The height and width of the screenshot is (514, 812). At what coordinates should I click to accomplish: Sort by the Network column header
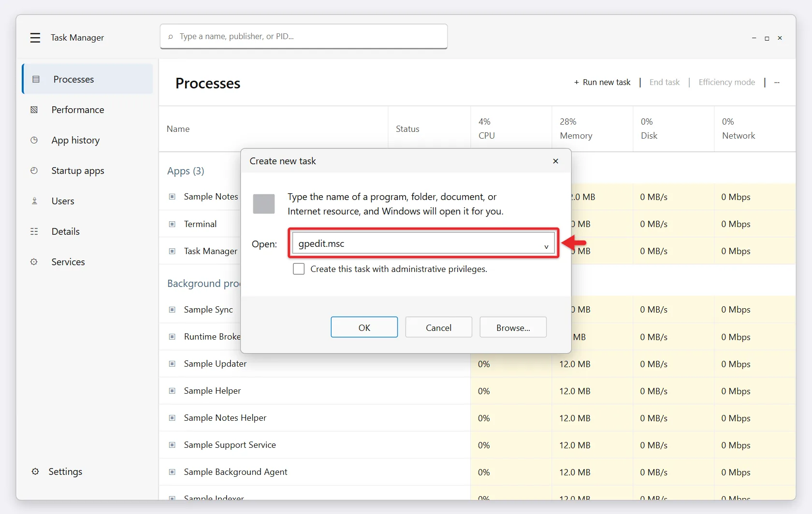755,128
